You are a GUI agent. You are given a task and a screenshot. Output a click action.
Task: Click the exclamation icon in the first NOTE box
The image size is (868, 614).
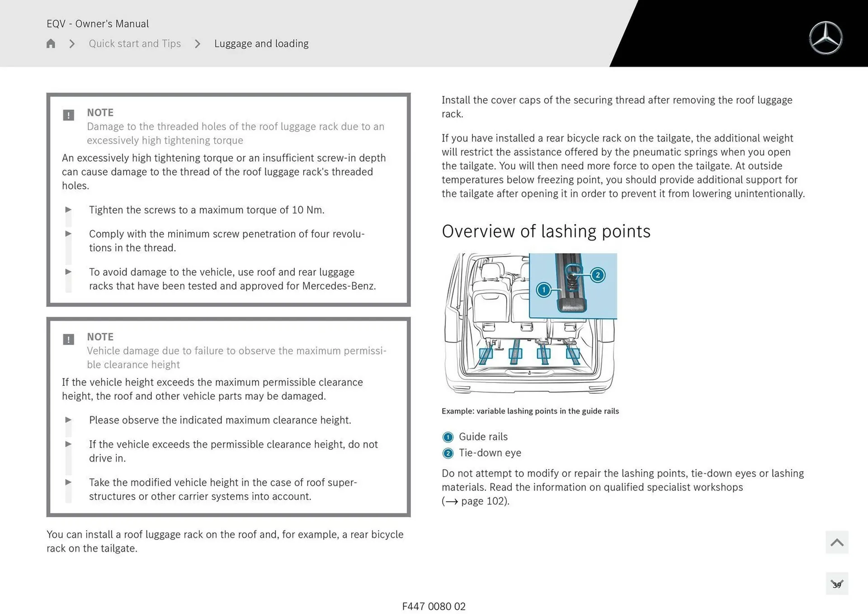coord(68,115)
